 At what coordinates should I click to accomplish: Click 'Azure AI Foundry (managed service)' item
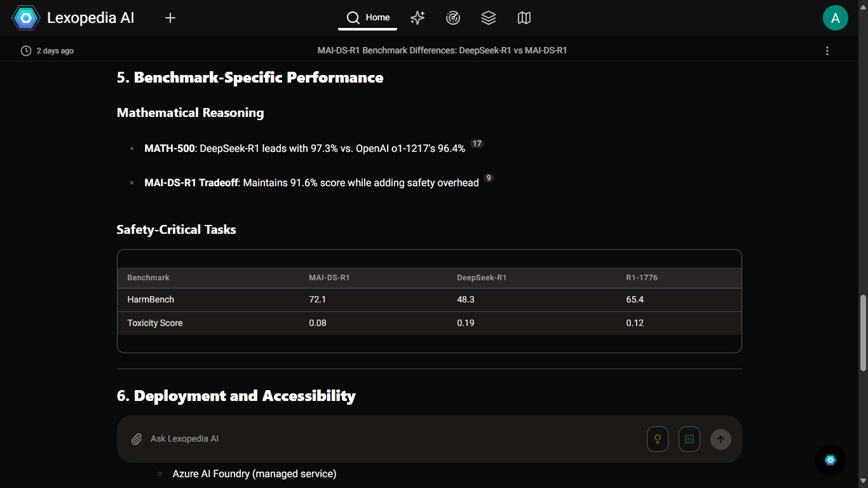(254, 473)
